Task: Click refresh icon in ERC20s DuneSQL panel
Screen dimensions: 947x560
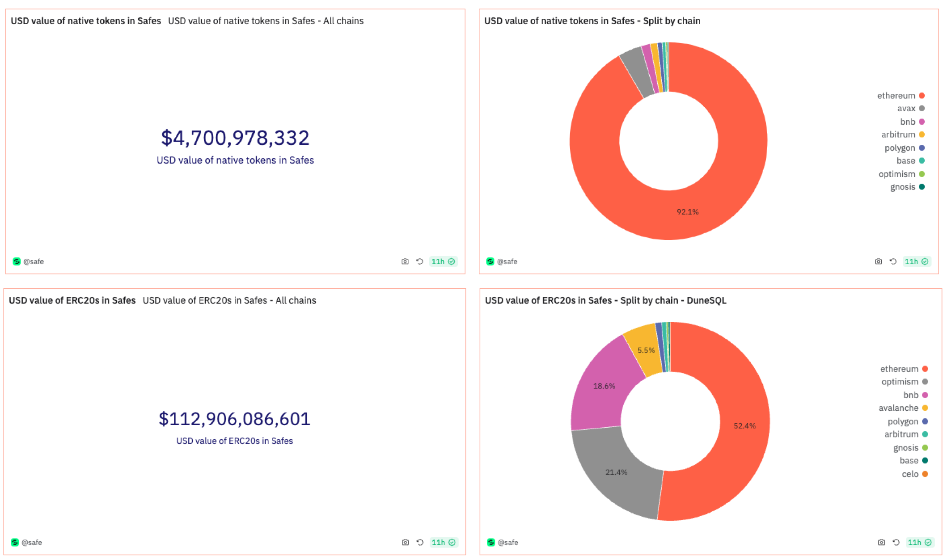Action: click(896, 542)
